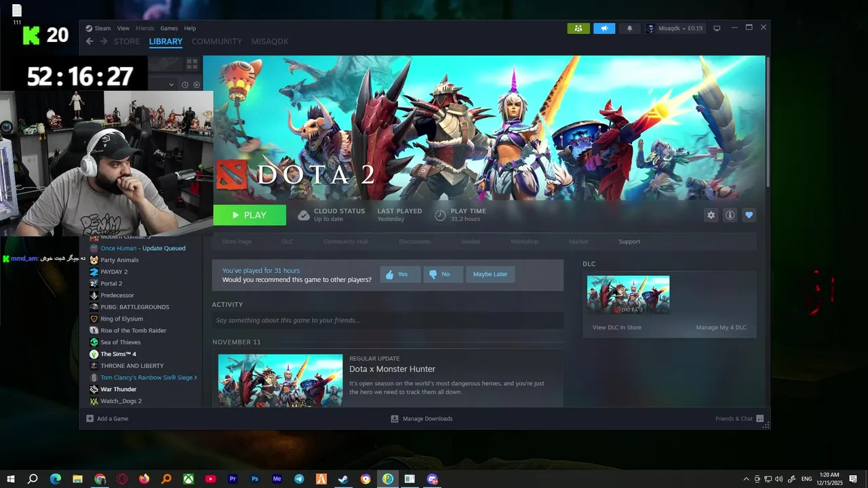Image resolution: width=868 pixels, height=488 pixels.
Task: Click ready-to-play filter icon
Action: (197, 85)
